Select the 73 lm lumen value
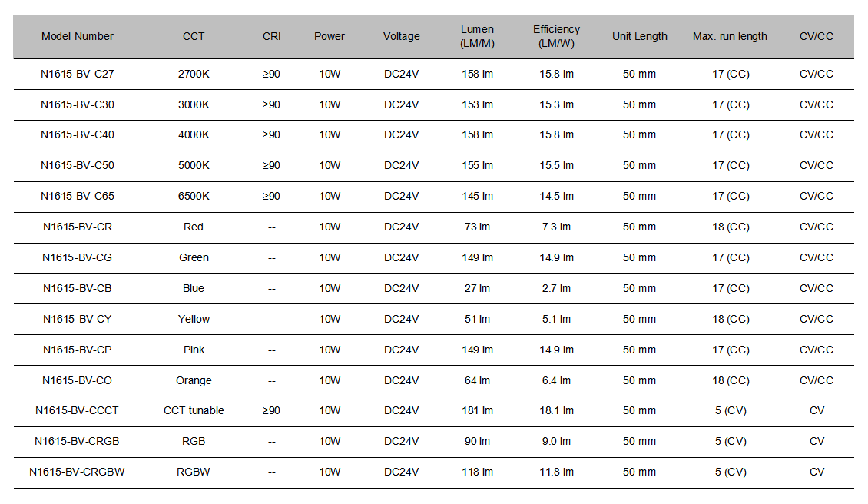The height and width of the screenshot is (504, 868). click(x=477, y=227)
